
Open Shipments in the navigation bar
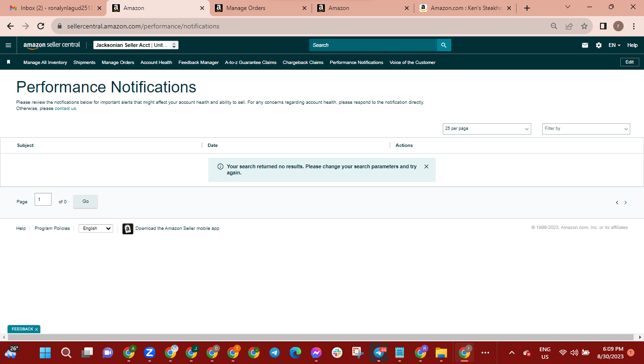pyautogui.click(x=84, y=62)
